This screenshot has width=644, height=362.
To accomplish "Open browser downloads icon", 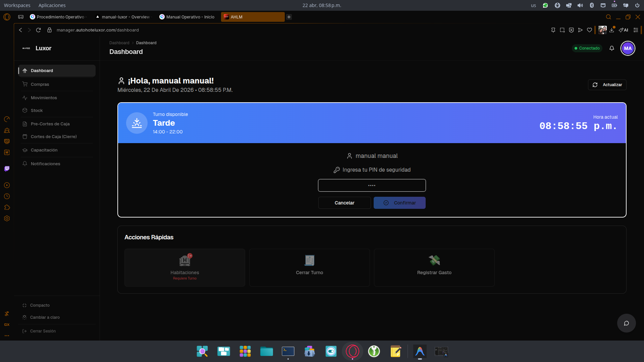I will coord(612,30).
